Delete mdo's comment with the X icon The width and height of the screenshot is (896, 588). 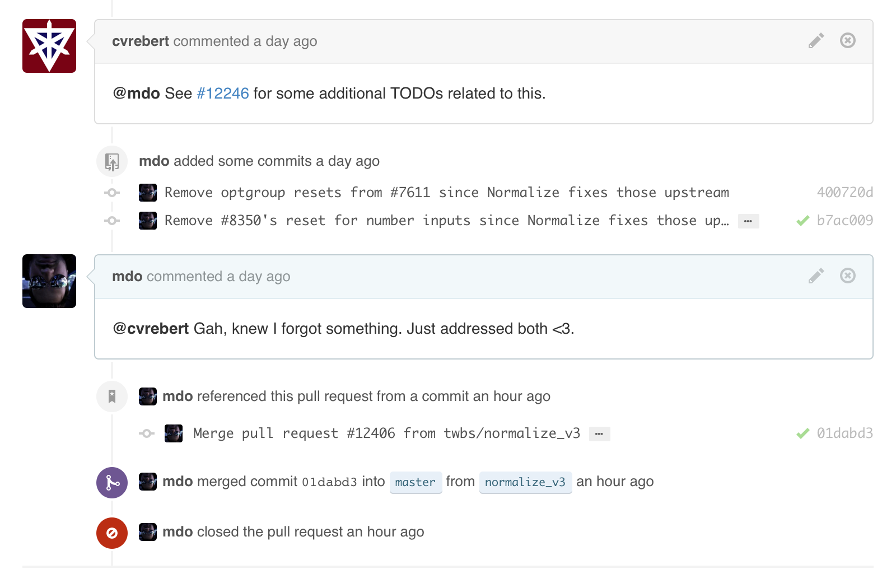[x=847, y=276]
